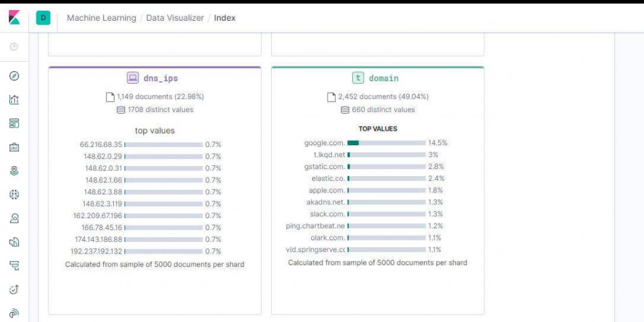The height and width of the screenshot is (322, 644).
Task: Select domain value apple.com.
Action: [x=327, y=191]
